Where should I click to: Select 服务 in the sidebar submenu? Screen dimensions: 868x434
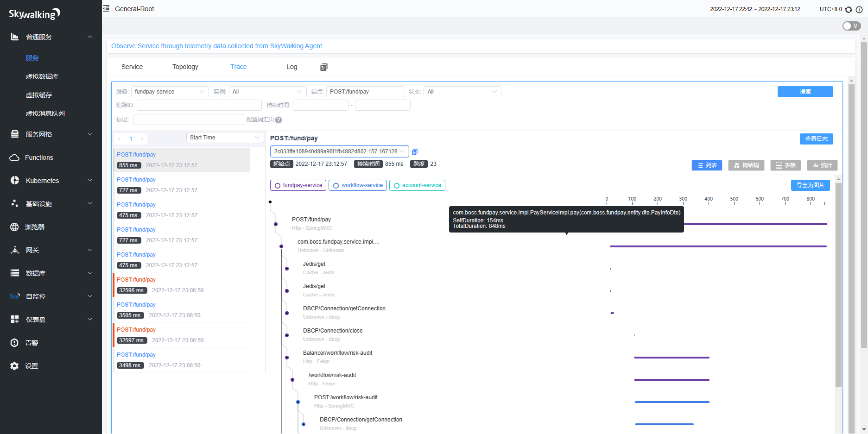[x=32, y=58]
